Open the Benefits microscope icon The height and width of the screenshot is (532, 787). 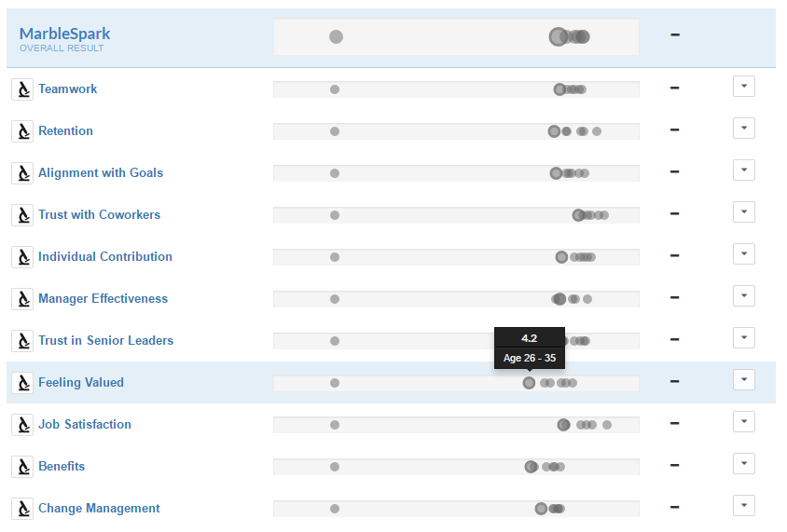22,467
